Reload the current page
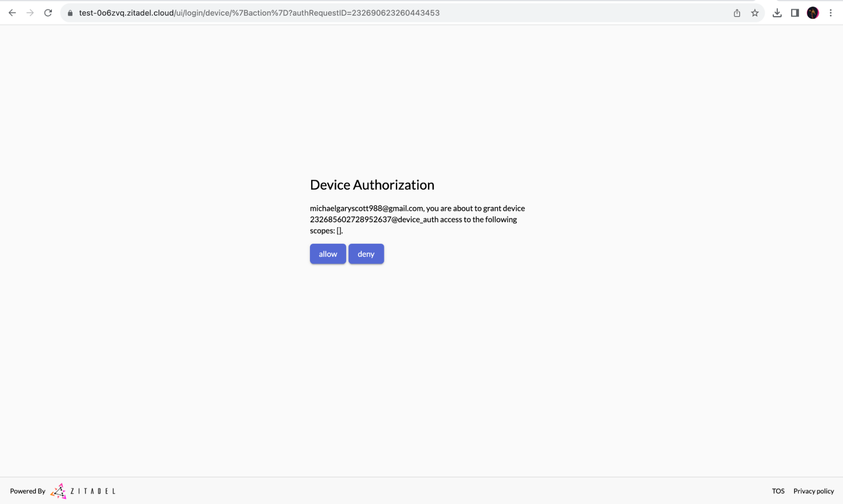 click(48, 13)
